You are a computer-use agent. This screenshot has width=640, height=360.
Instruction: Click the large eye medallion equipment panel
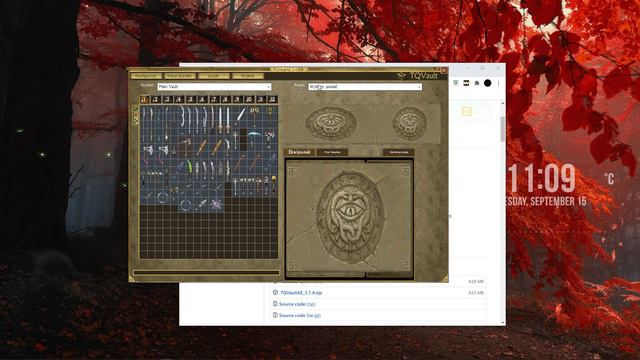(350, 218)
